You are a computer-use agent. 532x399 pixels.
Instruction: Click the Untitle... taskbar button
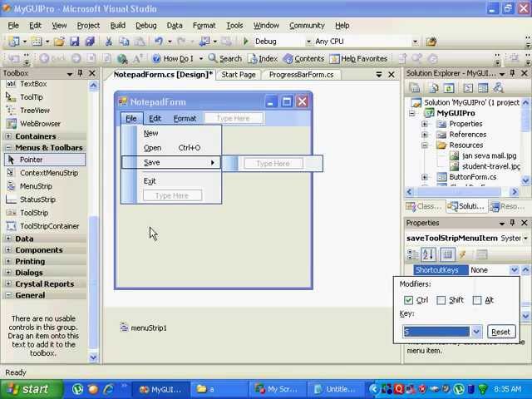334,390
